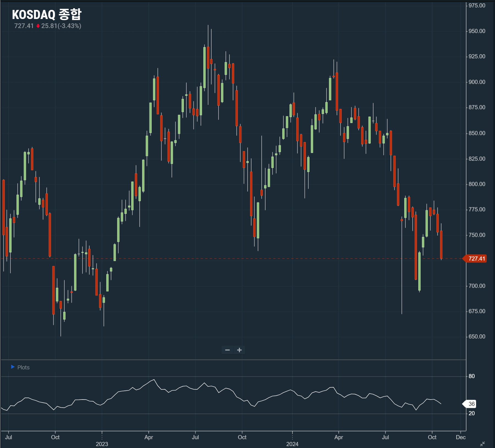
Task: Click the gray 727.41 quote under the title
Action: pyautogui.click(x=24, y=26)
